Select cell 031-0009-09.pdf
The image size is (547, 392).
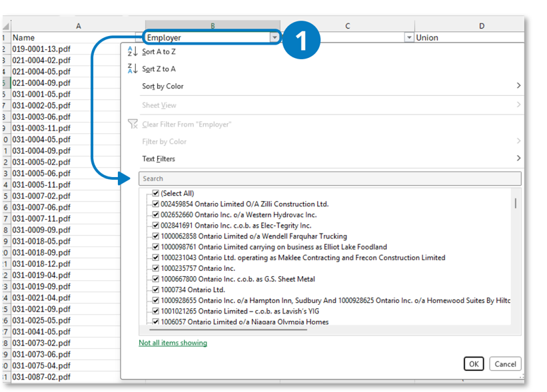[65, 230]
